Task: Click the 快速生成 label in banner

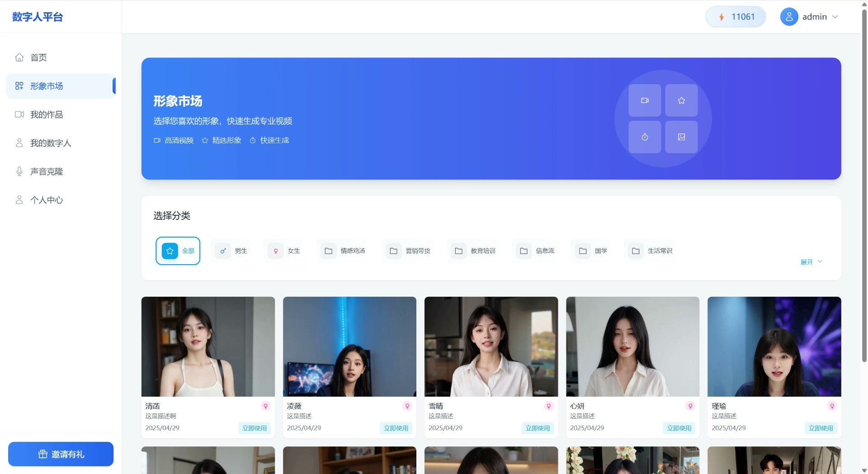Action: (275, 141)
